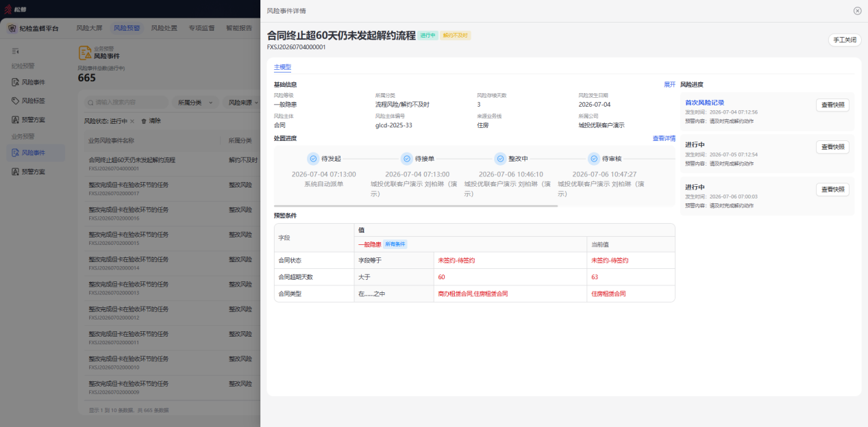Click the 整改中 step check icon
Screen dimensions: 868x427
[x=500, y=159]
